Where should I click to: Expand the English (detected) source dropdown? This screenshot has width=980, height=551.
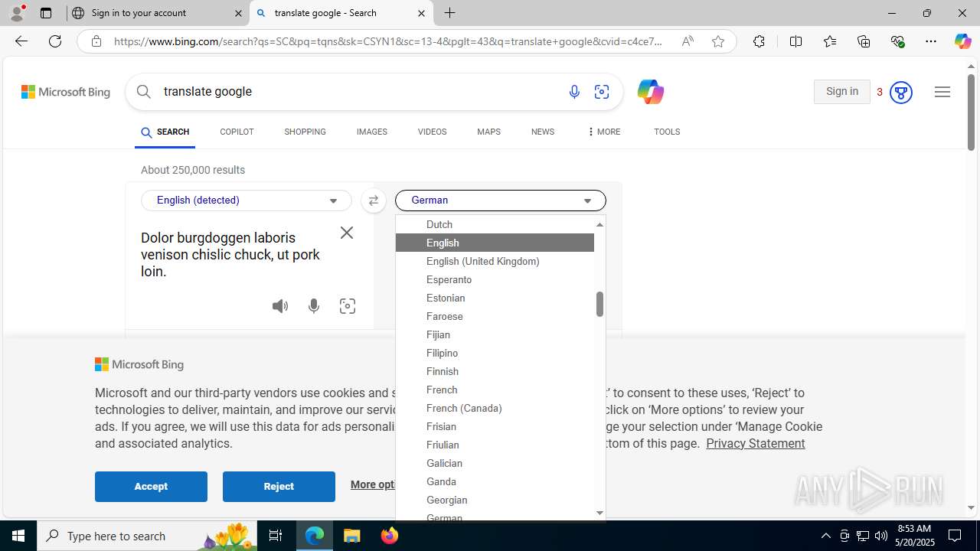246,201
